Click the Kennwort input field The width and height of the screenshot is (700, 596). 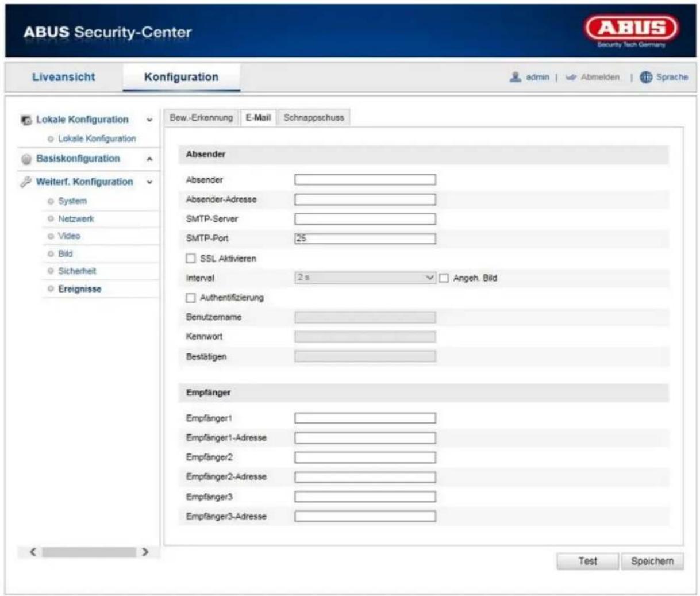pos(365,337)
